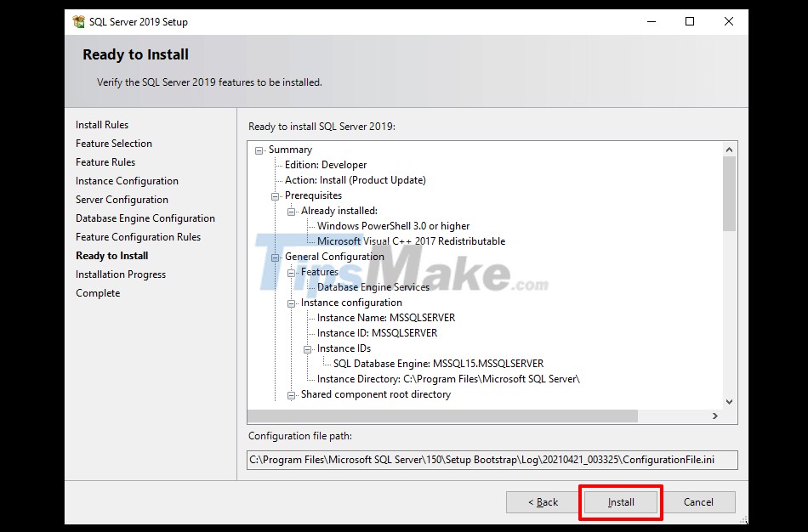This screenshot has height=532, width=808.
Task: Select the Microsoft Visual C++ 2017 Redistributable row
Action: click(x=411, y=241)
